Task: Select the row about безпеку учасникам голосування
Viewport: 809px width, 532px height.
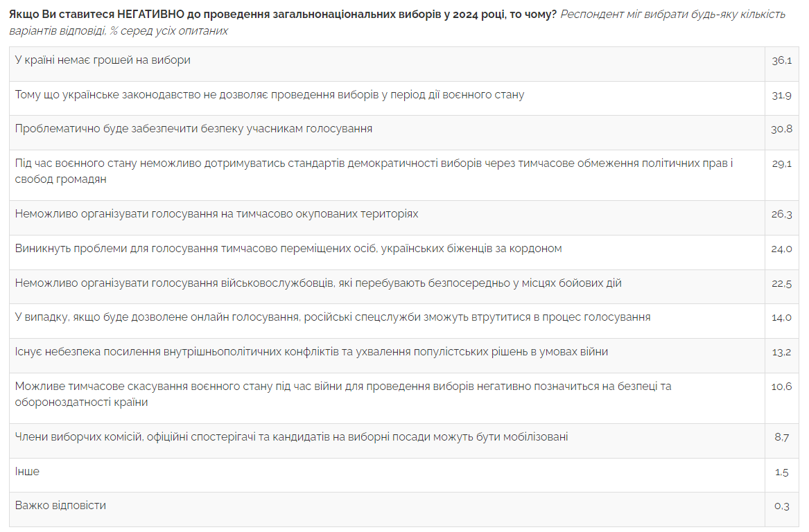Action: 194,129
